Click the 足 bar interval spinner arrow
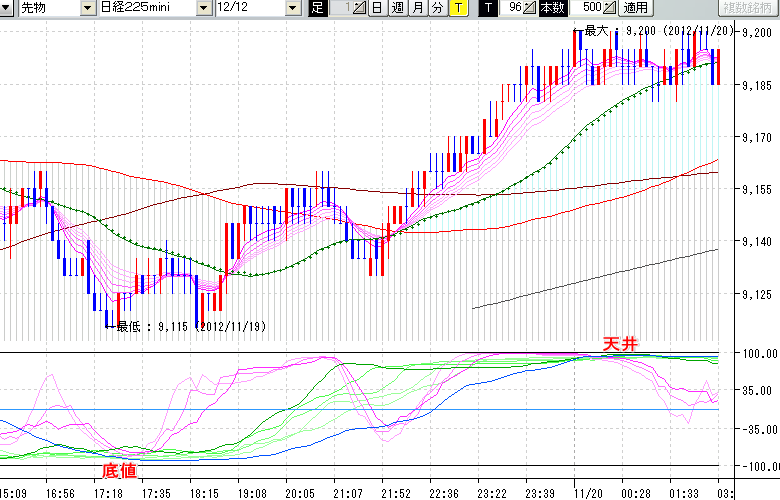 point(361,8)
